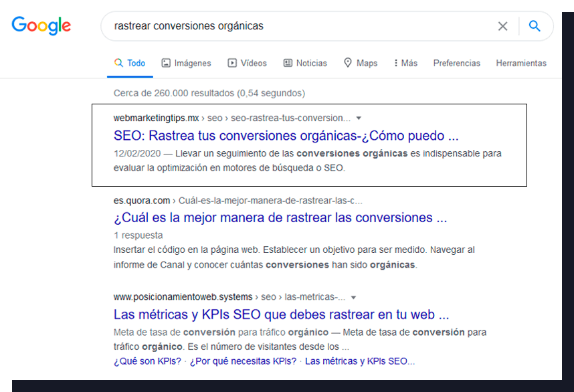Expand dropdown arrow beside posicionamientoweb.systems URL
This screenshot has width=574, height=392.
354,297
